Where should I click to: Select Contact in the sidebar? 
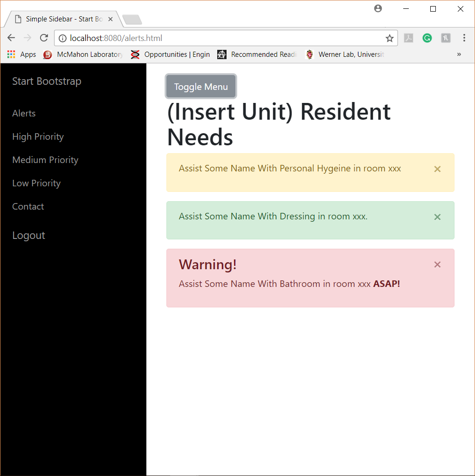(28, 206)
